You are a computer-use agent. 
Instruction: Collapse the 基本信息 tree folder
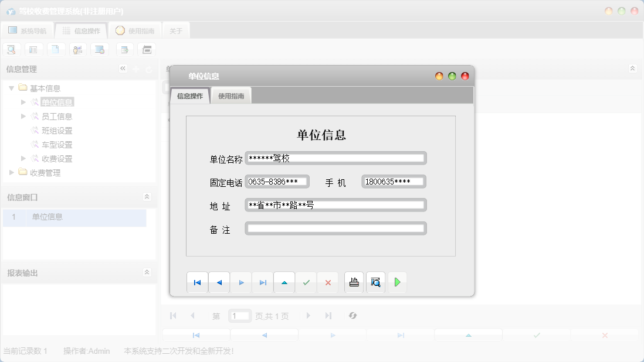coord(11,88)
